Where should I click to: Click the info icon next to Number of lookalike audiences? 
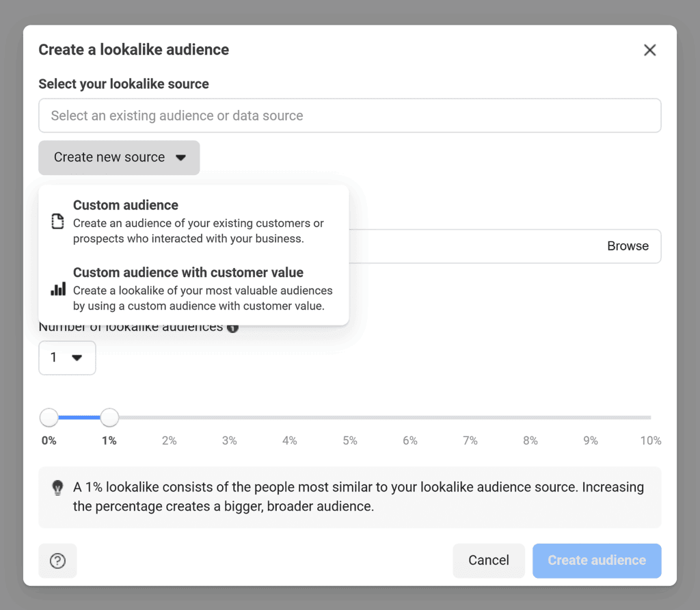tap(232, 327)
